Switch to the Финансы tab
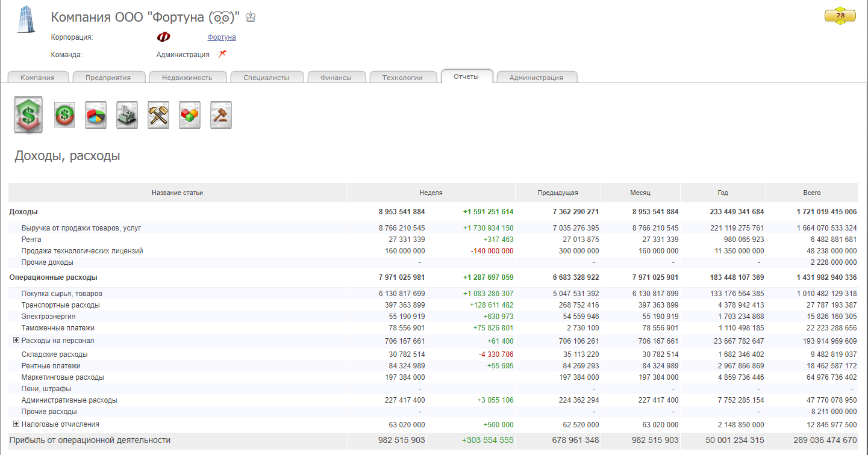 pyautogui.click(x=336, y=77)
